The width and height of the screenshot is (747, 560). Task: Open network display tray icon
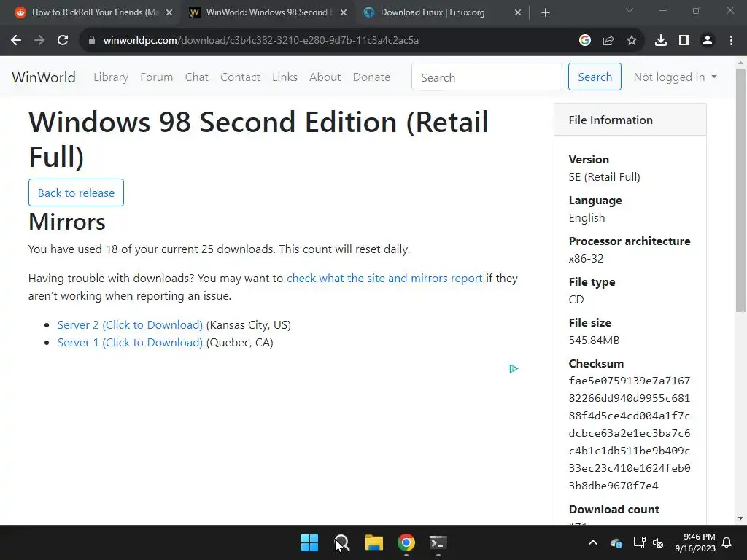639,542
